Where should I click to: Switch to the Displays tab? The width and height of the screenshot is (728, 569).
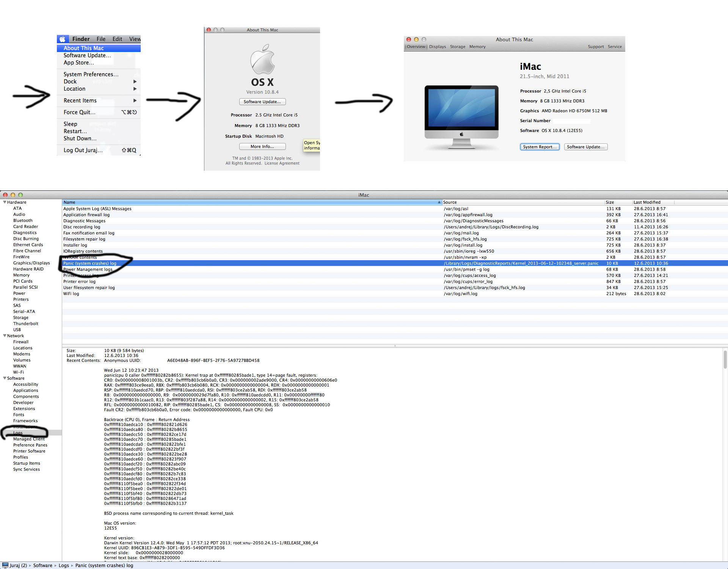[437, 47]
